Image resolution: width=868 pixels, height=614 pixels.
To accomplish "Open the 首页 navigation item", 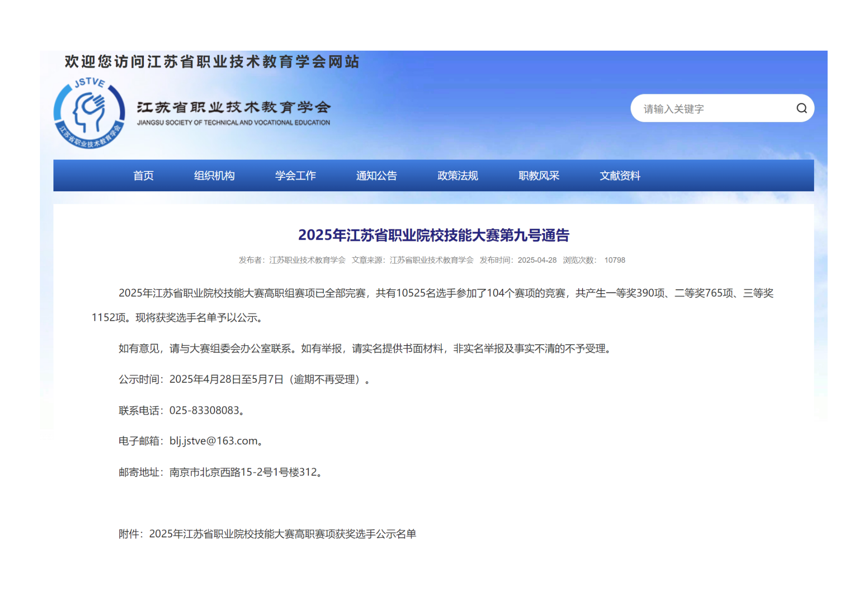I will (x=143, y=176).
